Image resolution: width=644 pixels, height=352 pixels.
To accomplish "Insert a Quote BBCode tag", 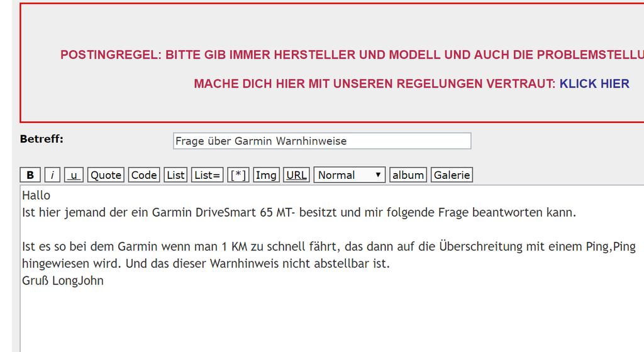I will click(x=106, y=175).
